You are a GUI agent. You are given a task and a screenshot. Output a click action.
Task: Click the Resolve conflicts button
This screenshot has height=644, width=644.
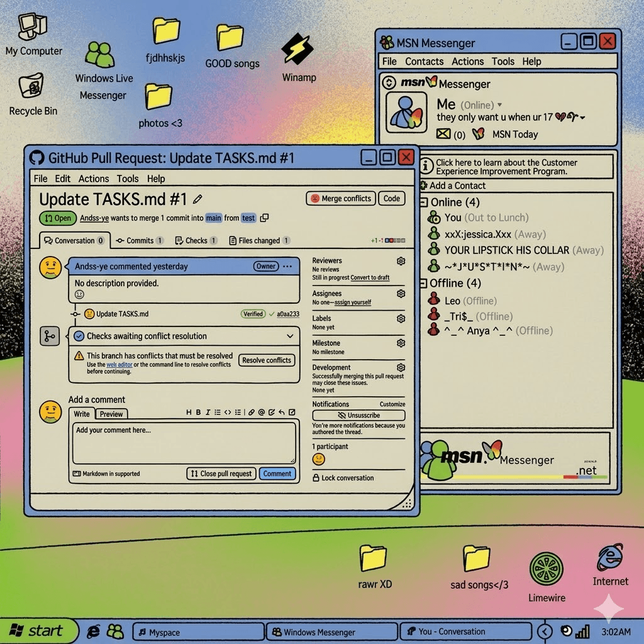(x=267, y=360)
